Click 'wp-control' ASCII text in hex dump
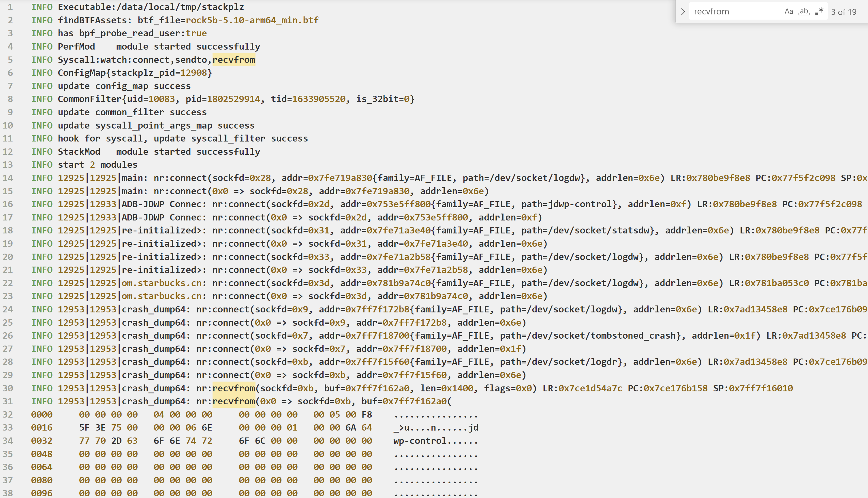Image resolution: width=868 pixels, height=498 pixels. (420, 441)
